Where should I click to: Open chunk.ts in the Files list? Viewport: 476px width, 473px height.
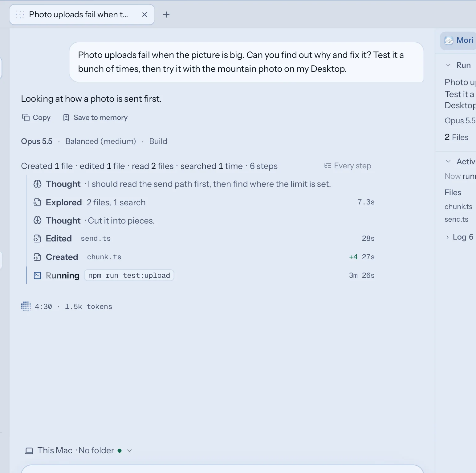point(458,207)
